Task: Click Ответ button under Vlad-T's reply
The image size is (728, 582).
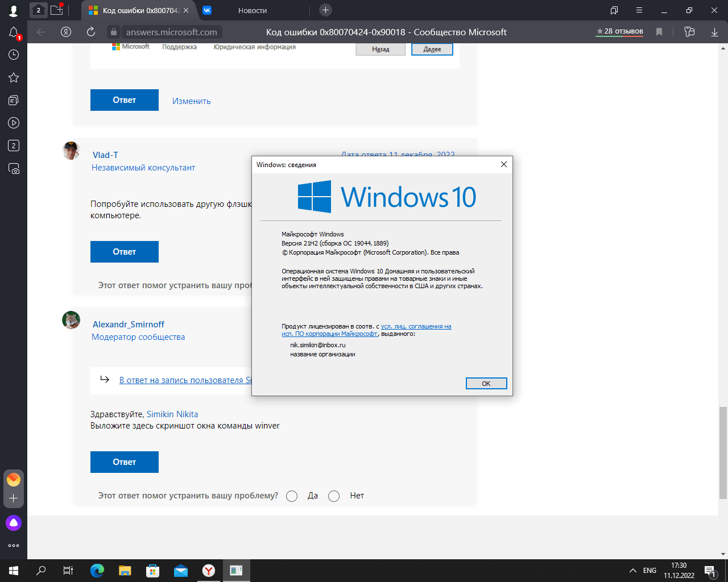Action: click(125, 252)
